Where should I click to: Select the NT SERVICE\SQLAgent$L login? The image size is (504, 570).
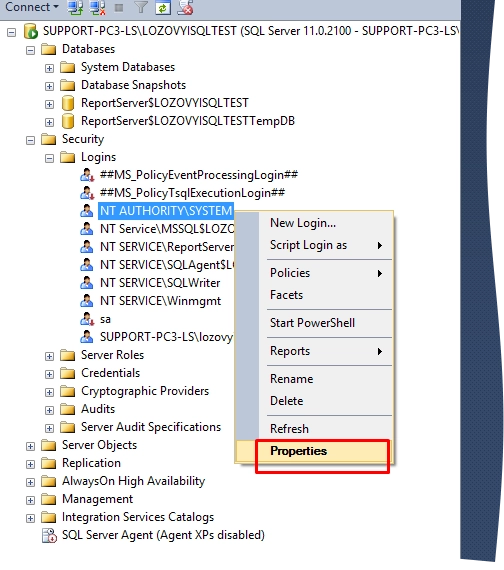click(x=167, y=265)
